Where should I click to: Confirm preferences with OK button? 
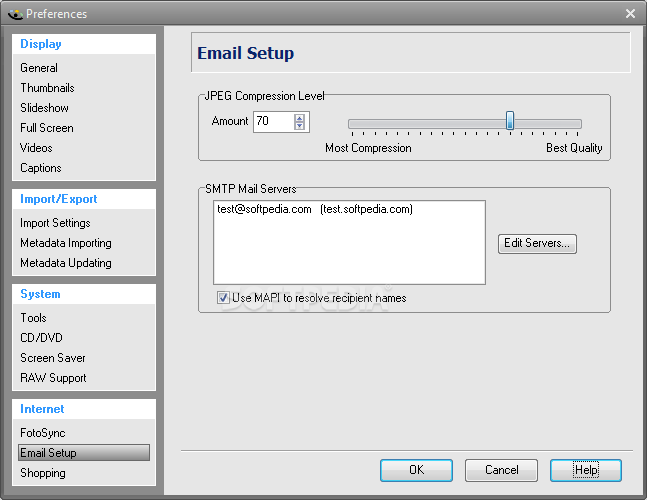416,470
